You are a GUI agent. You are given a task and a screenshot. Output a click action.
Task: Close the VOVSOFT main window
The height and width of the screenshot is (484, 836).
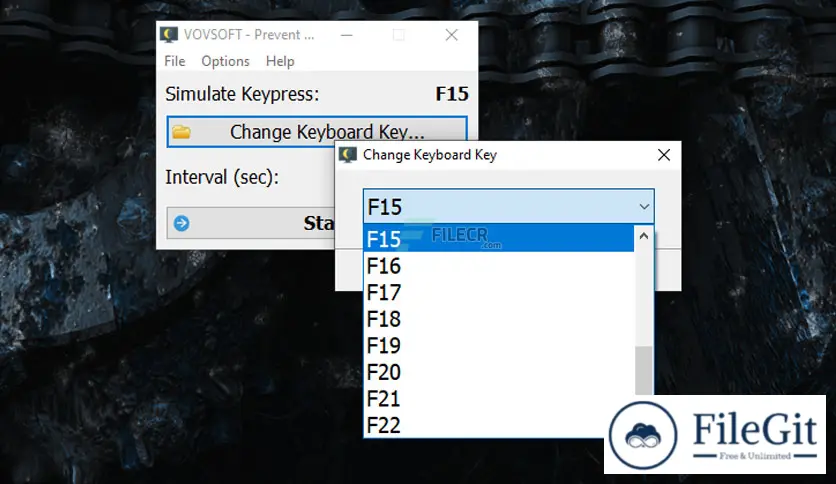pos(452,35)
